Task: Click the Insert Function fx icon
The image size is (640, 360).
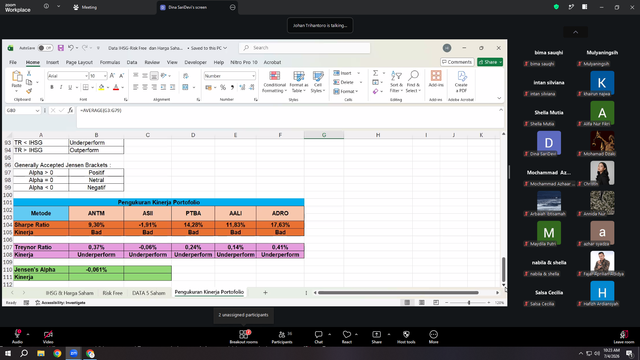Action: (71, 110)
